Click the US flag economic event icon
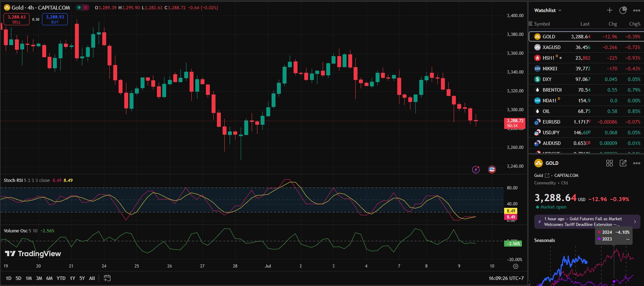Screen dimensions: 644x286 (x=492, y=169)
